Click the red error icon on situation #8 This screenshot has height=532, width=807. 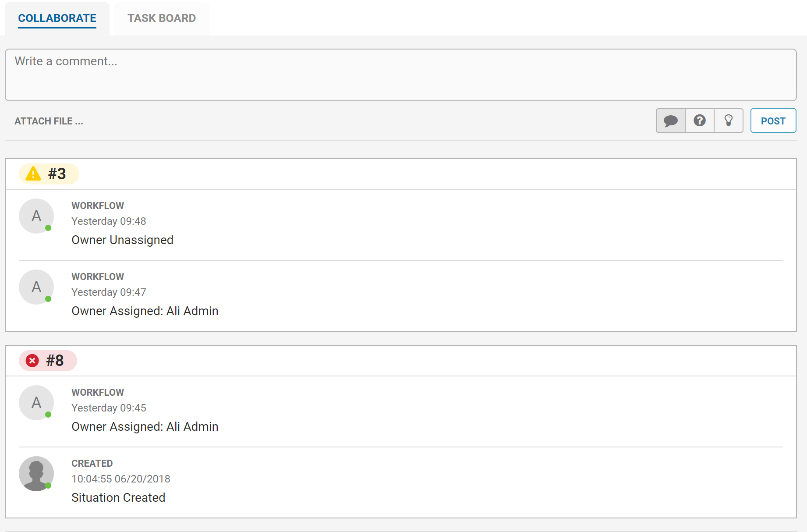click(x=32, y=361)
